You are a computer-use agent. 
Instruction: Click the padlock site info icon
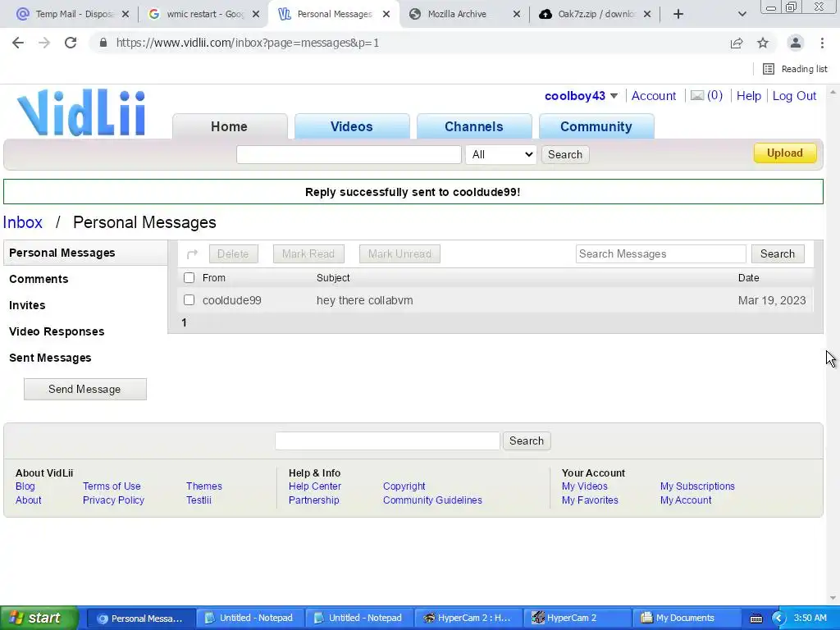(103, 43)
